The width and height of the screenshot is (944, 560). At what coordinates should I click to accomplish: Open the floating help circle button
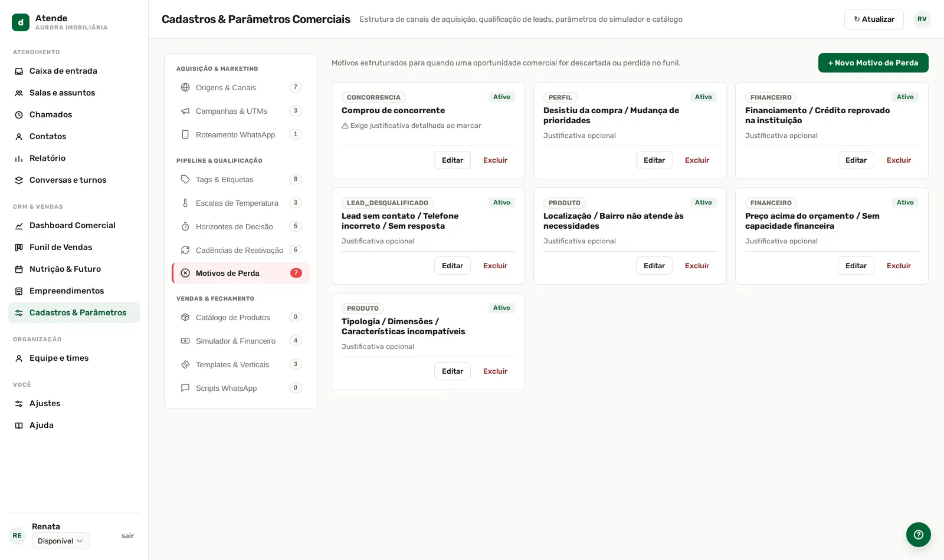coord(919,535)
